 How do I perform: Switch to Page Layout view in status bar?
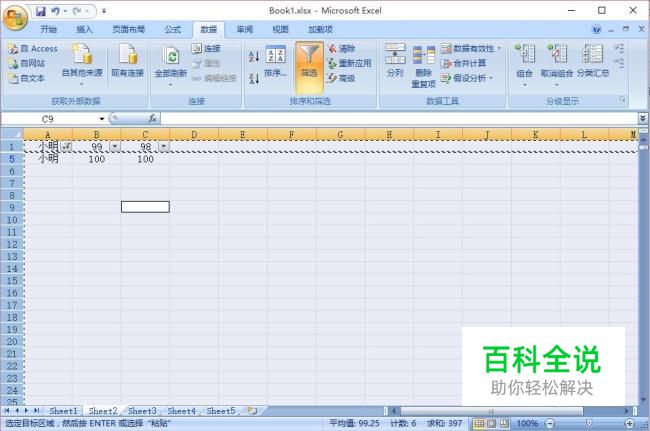492,424
